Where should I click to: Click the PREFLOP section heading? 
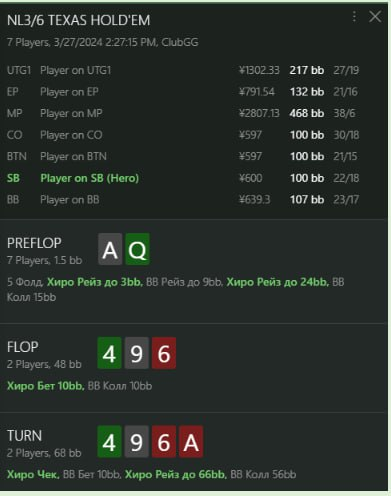[x=34, y=243]
